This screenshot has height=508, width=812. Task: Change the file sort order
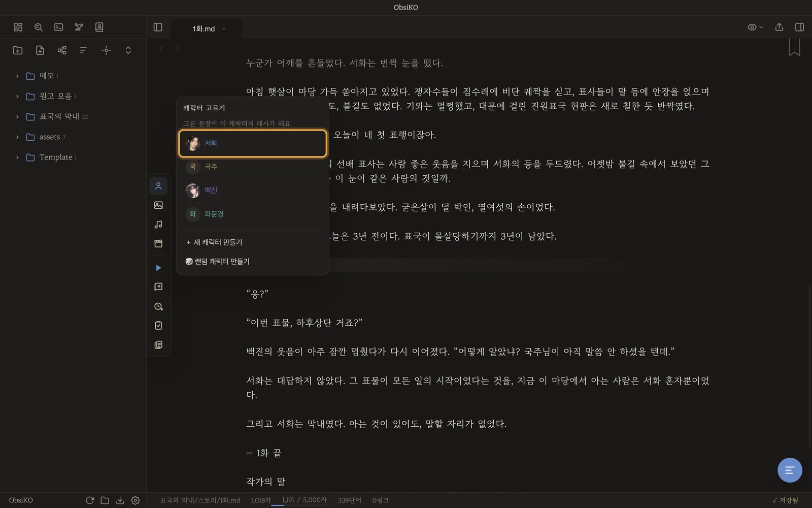pyautogui.click(x=84, y=50)
